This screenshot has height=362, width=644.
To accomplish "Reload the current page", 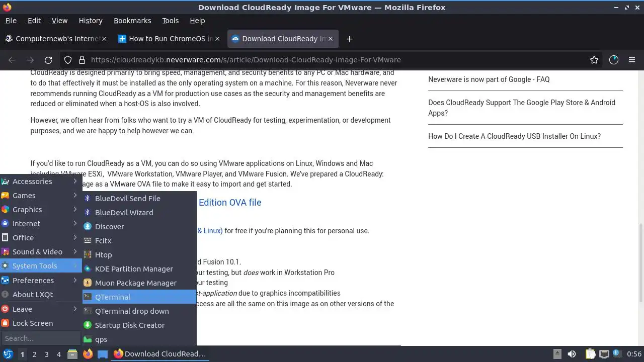I will 48,60.
